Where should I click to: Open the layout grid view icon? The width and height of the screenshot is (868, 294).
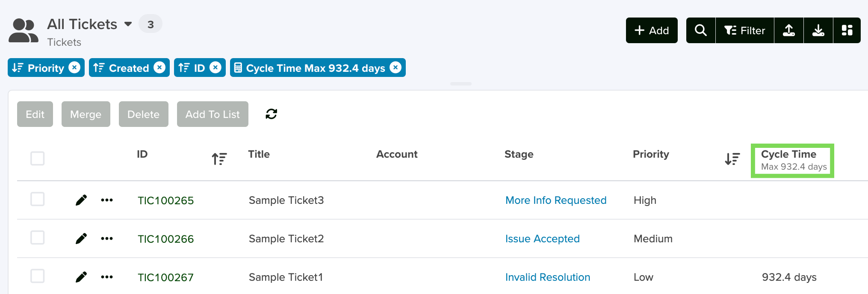(x=847, y=30)
